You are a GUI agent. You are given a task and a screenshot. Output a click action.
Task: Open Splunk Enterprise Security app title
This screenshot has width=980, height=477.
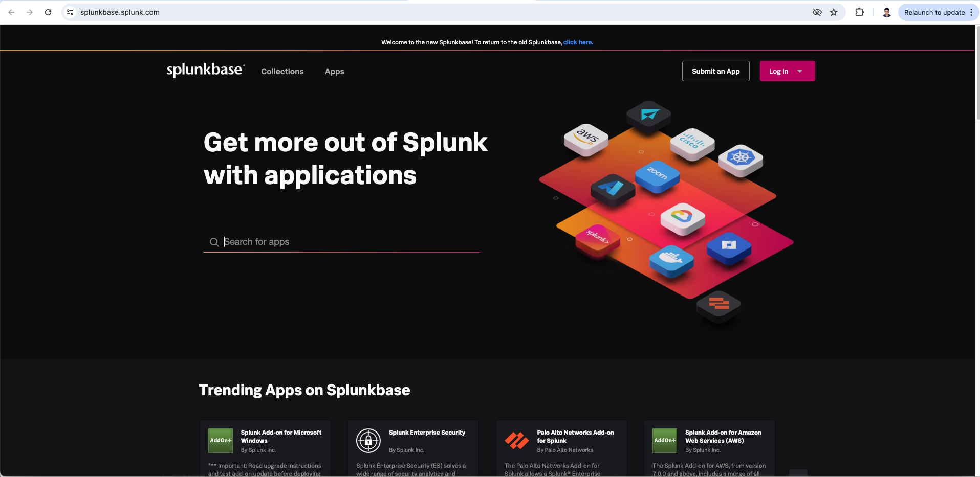pos(427,433)
